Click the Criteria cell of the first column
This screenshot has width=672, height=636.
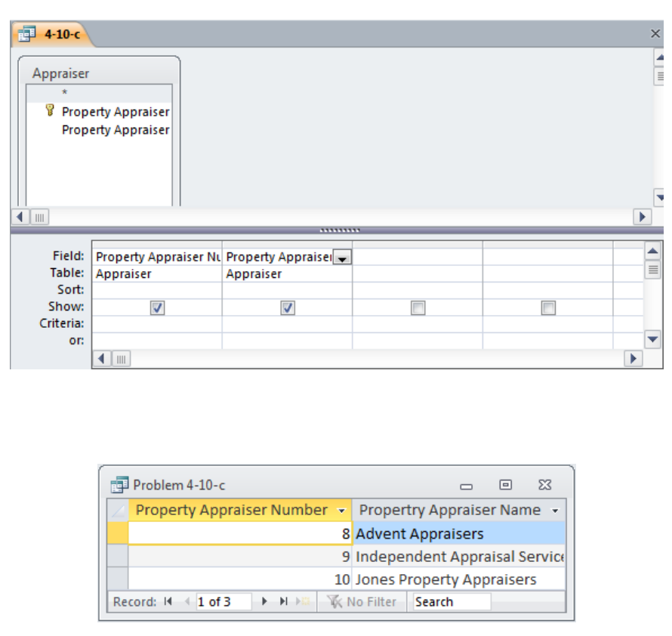click(157, 324)
